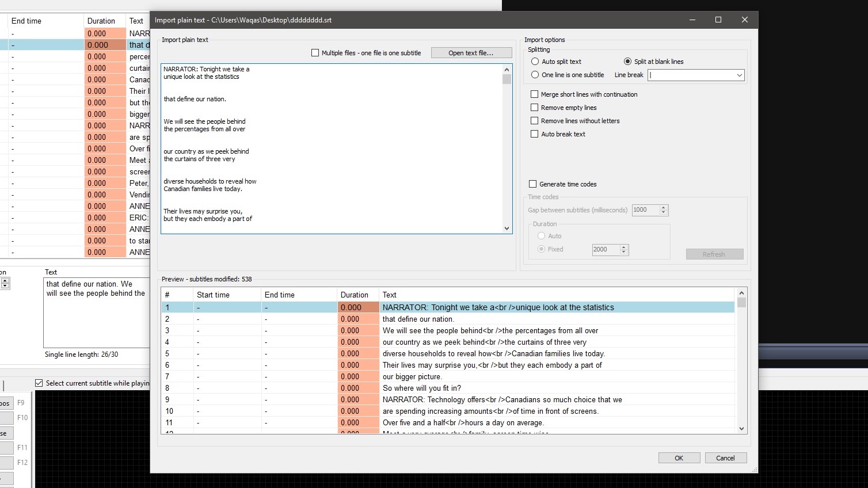
Task: Enable the Auto break text option
Action: coord(534,134)
